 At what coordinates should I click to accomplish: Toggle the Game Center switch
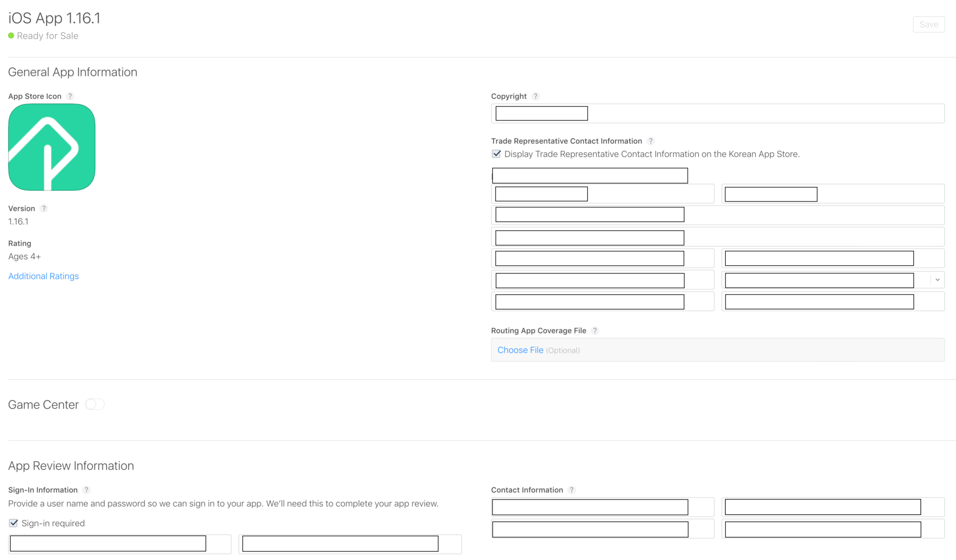[95, 404]
